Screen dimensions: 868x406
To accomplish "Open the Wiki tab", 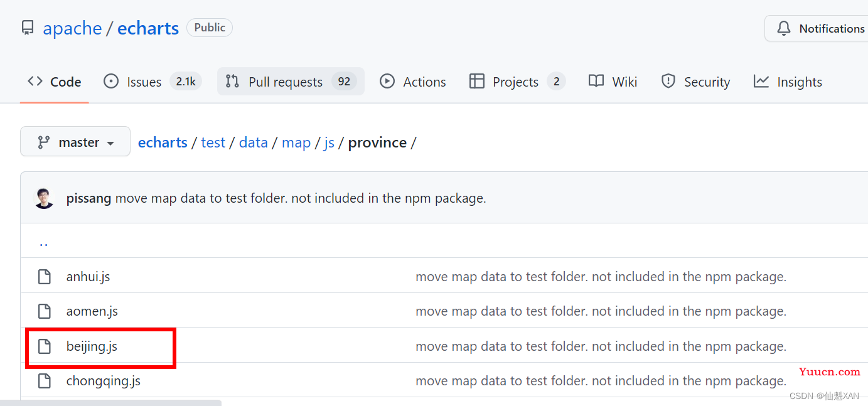I will (x=613, y=82).
